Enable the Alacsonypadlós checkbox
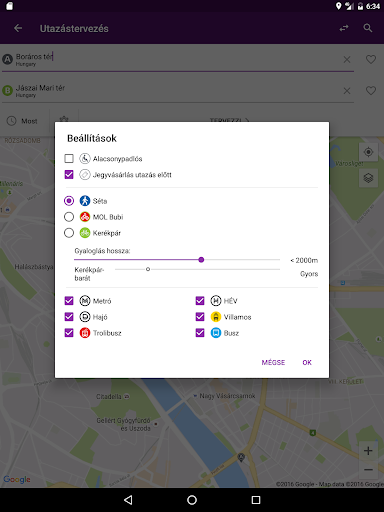This screenshot has width=384, height=512. [69, 158]
